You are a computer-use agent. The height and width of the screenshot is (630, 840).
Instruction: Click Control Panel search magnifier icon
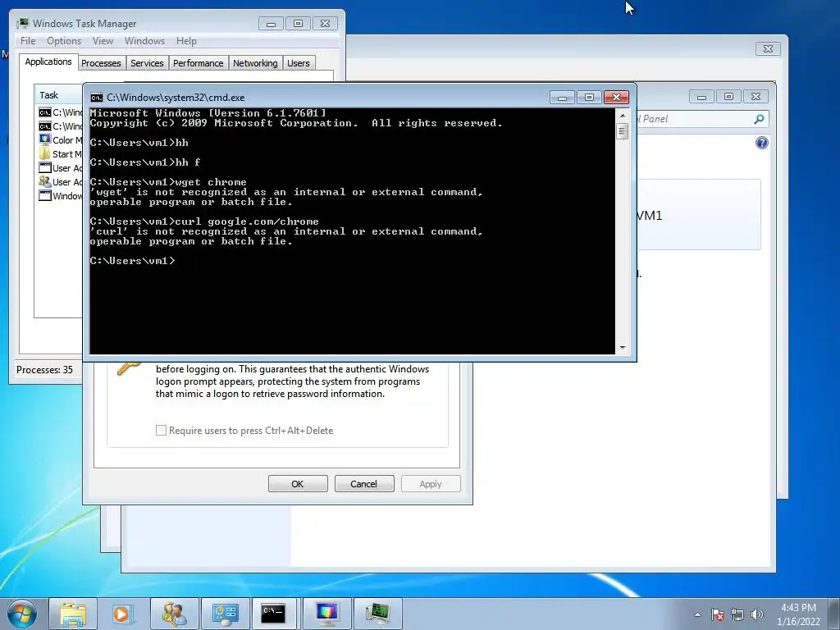click(759, 119)
